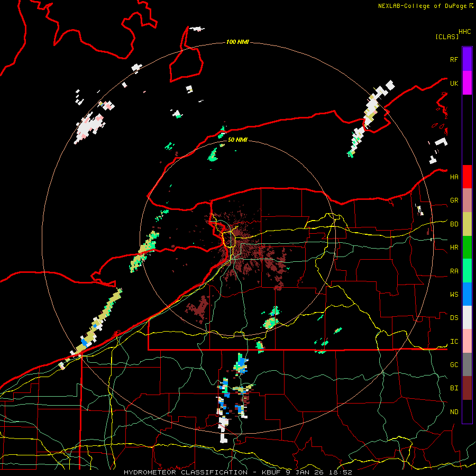Click the magenta UK legend color swatch
The width and height of the screenshot is (476, 476).
tap(467, 83)
